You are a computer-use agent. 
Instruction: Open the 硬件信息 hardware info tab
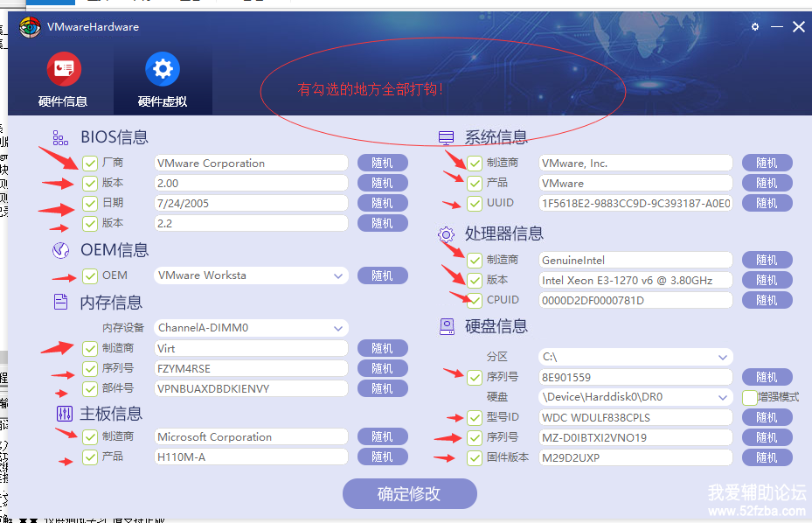63,79
